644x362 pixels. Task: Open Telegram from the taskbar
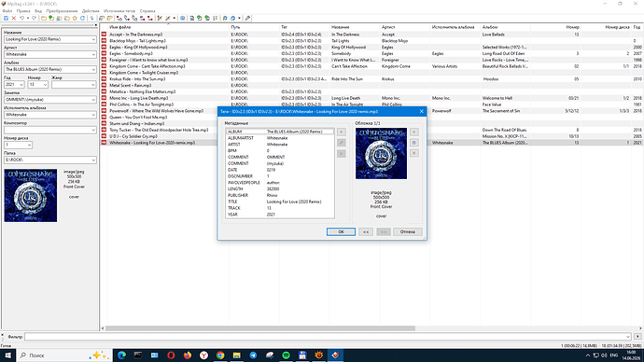253,355
